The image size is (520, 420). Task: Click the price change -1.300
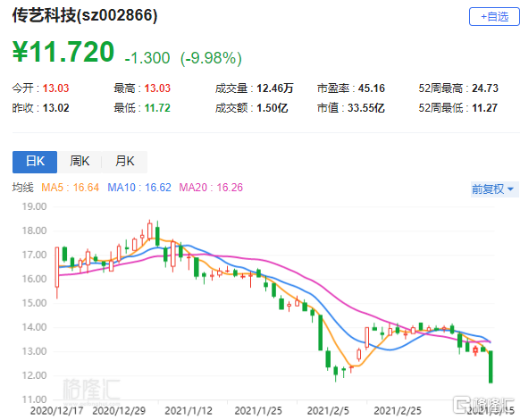[x=147, y=58]
